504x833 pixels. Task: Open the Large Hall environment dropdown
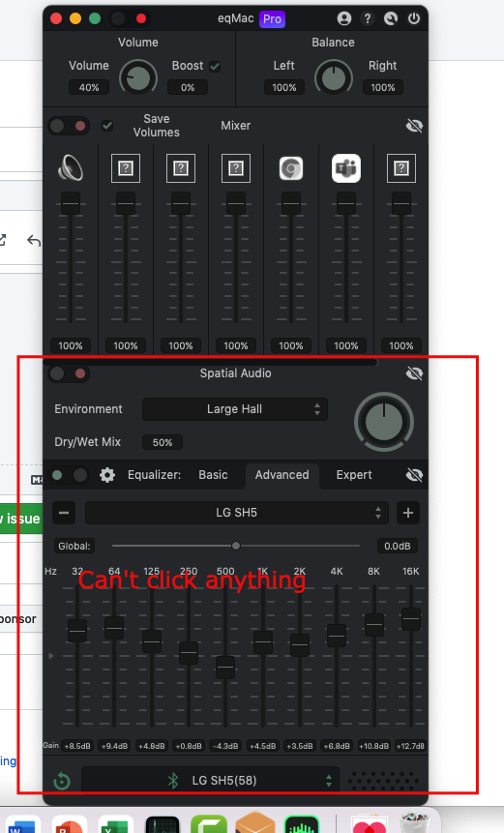235,409
